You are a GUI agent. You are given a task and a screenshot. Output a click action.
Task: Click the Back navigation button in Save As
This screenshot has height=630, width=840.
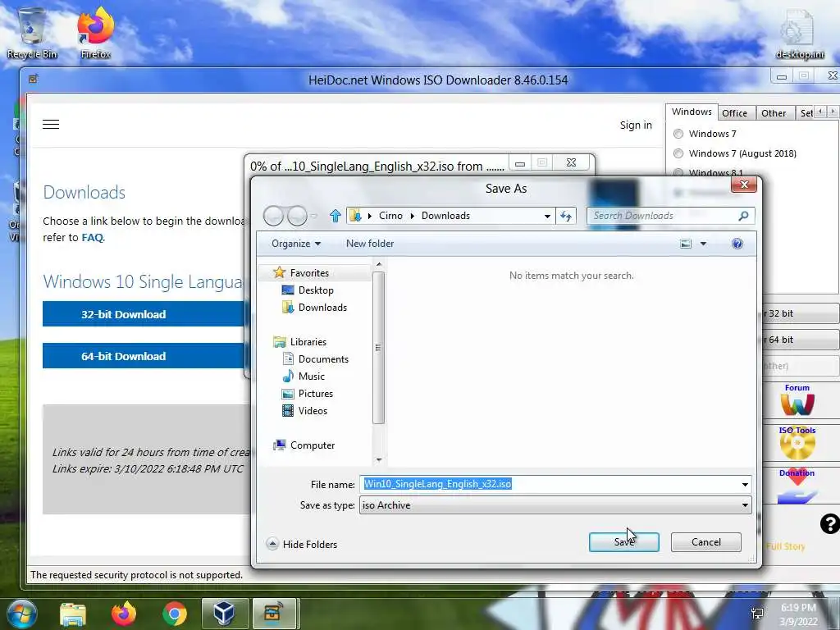click(x=273, y=216)
